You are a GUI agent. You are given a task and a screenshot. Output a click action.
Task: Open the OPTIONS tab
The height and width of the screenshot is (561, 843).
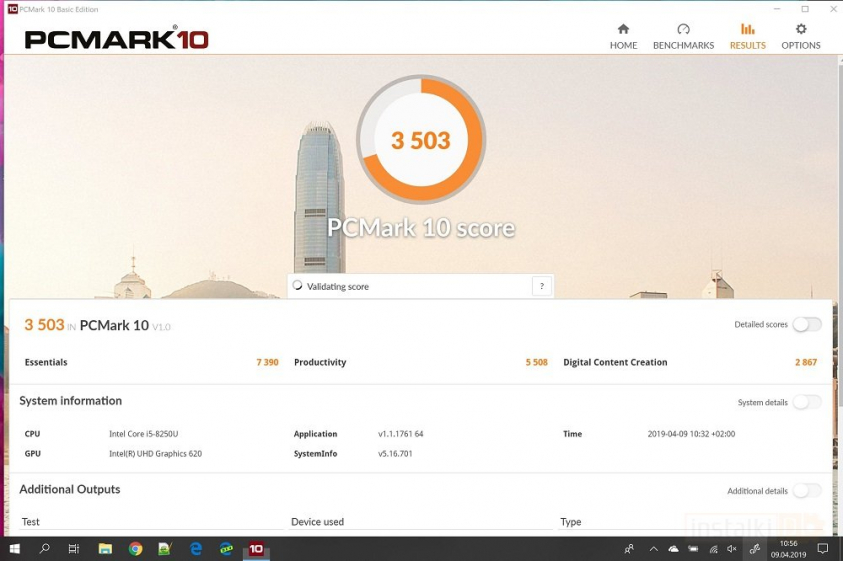(801, 37)
